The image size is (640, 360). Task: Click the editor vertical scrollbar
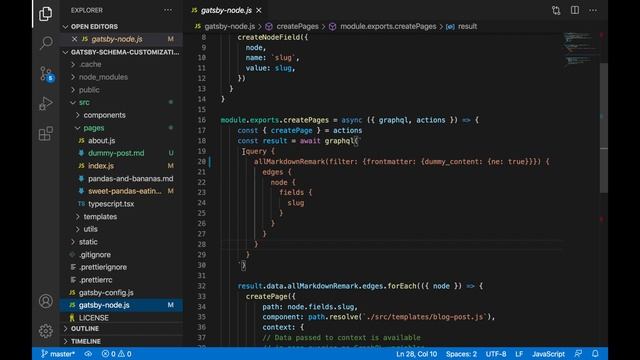[x=604, y=127]
